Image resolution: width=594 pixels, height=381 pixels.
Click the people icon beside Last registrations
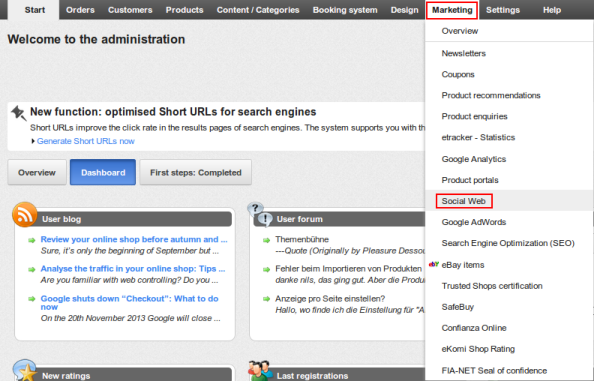(x=261, y=370)
